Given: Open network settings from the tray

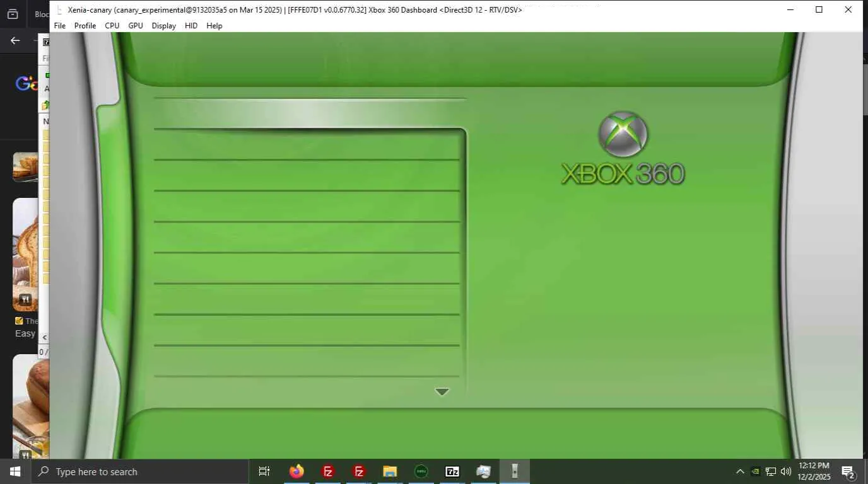Looking at the screenshot, I should pyautogui.click(x=771, y=471).
